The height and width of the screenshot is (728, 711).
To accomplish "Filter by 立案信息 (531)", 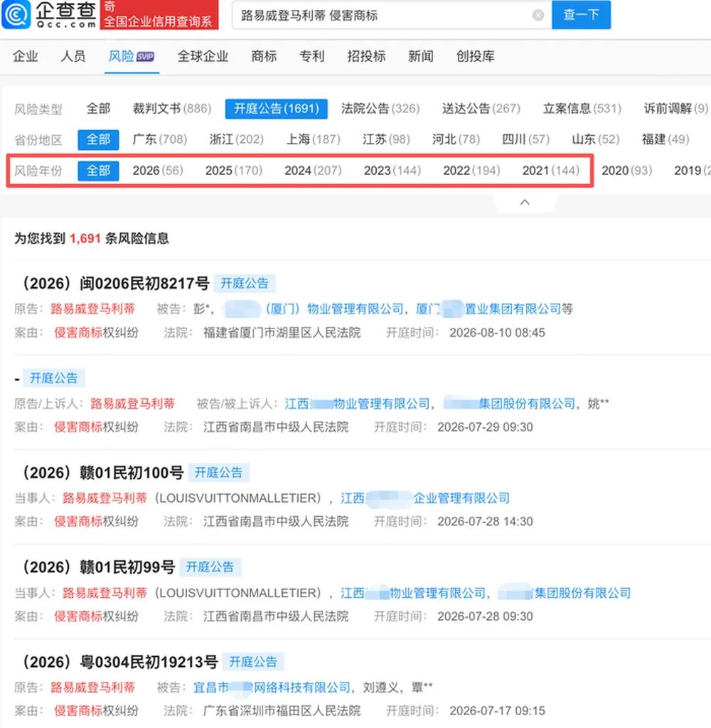I will [x=582, y=109].
